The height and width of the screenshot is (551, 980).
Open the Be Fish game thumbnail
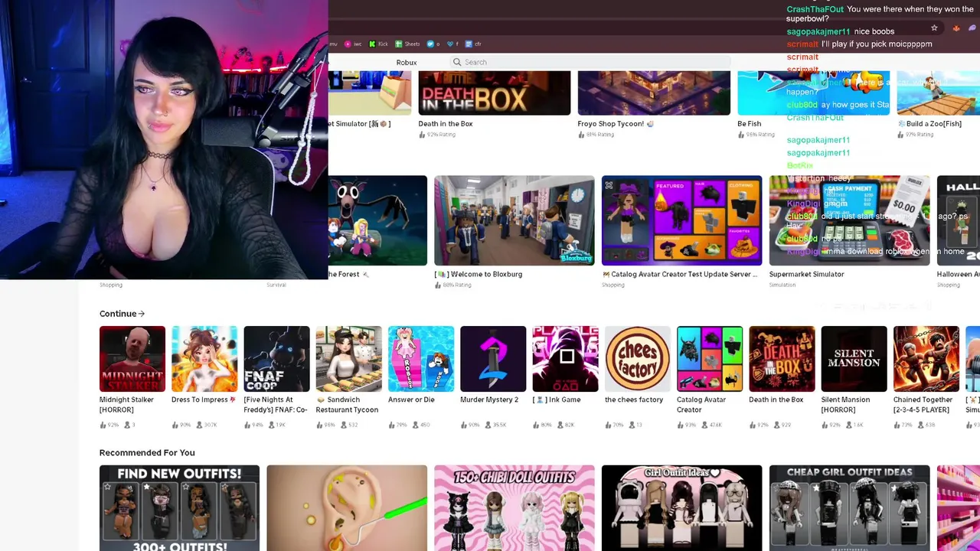click(x=813, y=93)
